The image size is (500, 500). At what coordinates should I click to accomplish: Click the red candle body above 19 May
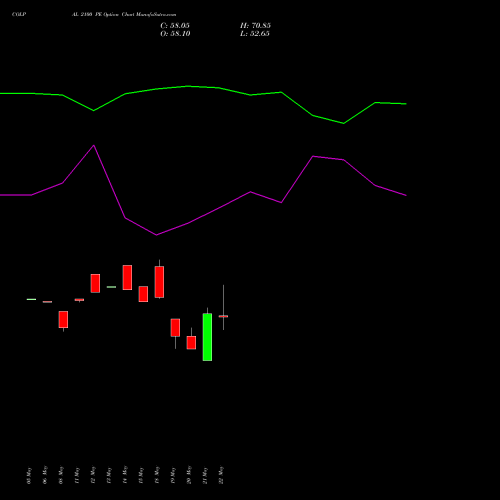click(x=175, y=328)
